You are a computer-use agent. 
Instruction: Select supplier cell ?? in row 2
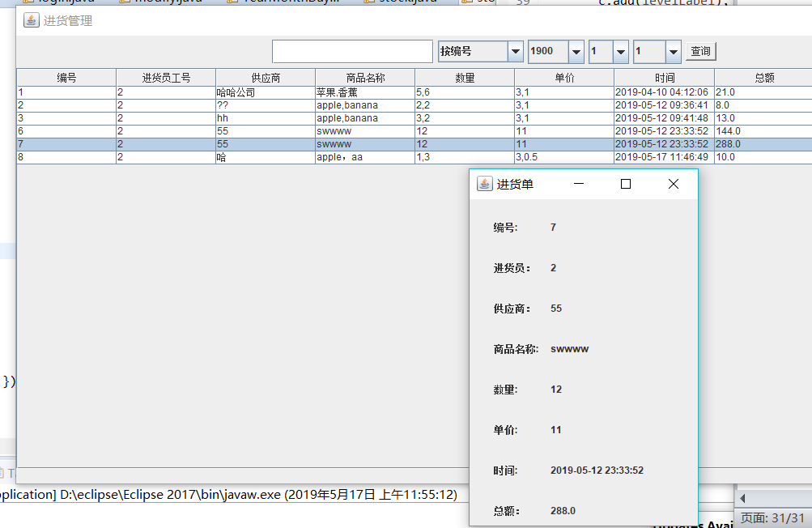[266, 105]
